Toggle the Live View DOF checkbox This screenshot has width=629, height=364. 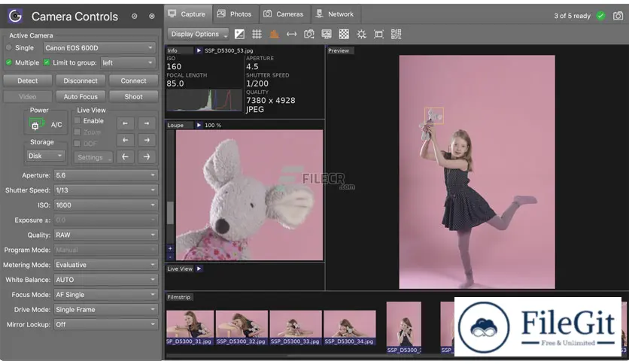(x=77, y=144)
